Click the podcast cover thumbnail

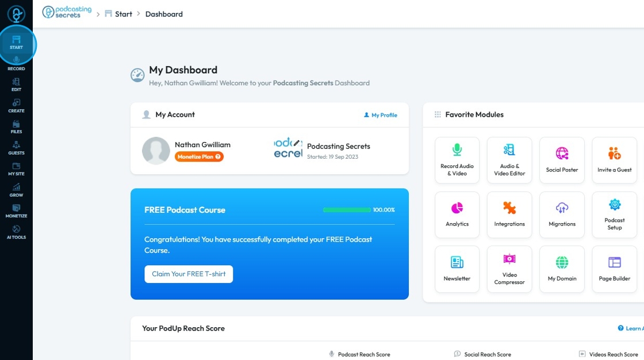[x=288, y=148]
